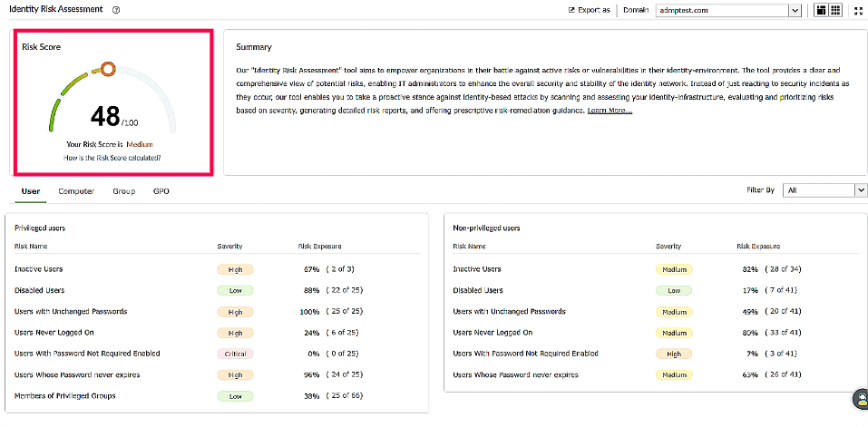Switch to the dashboard layout view
The image size is (868, 427).
click(821, 11)
